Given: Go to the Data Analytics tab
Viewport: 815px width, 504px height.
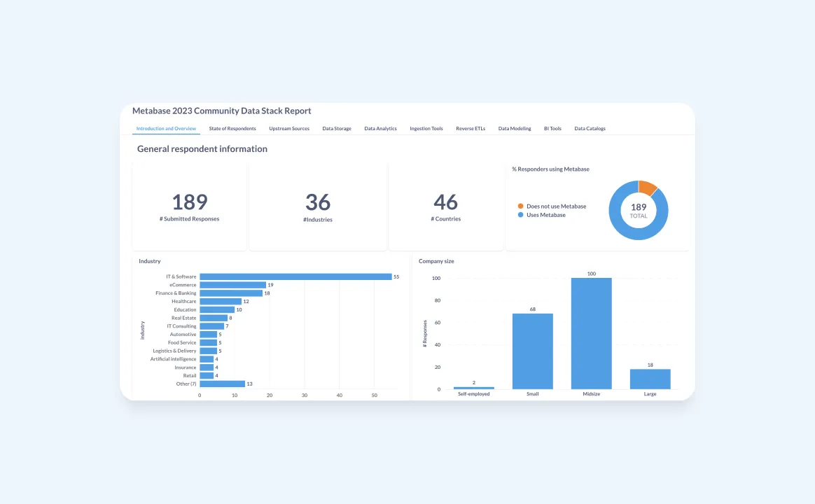Looking at the screenshot, I should (x=380, y=129).
